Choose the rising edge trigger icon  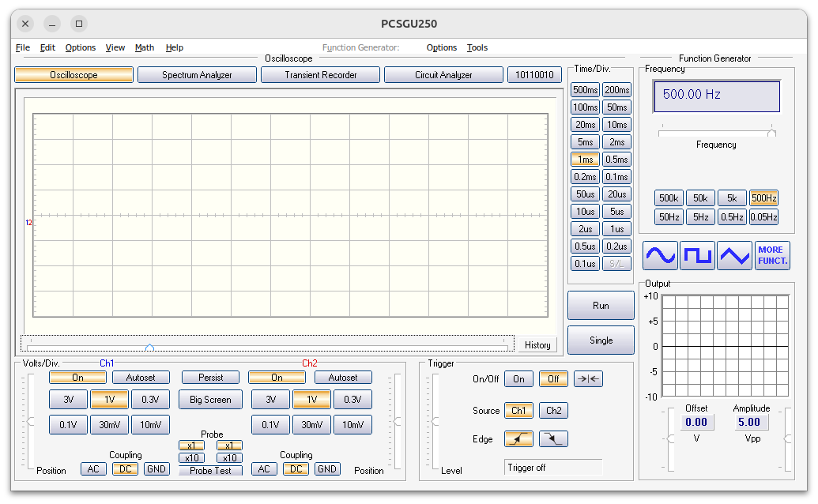[518, 439]
